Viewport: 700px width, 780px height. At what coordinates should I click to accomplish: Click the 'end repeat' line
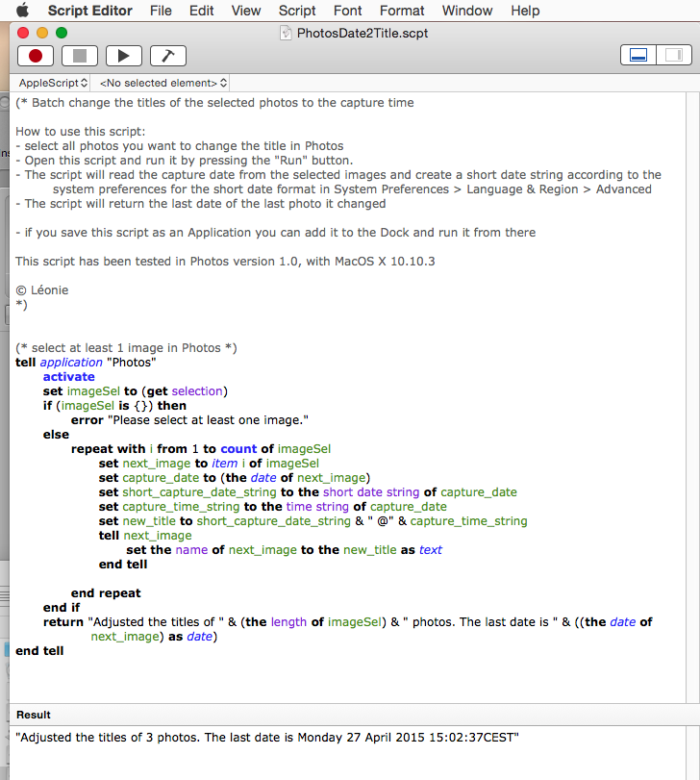106,593
